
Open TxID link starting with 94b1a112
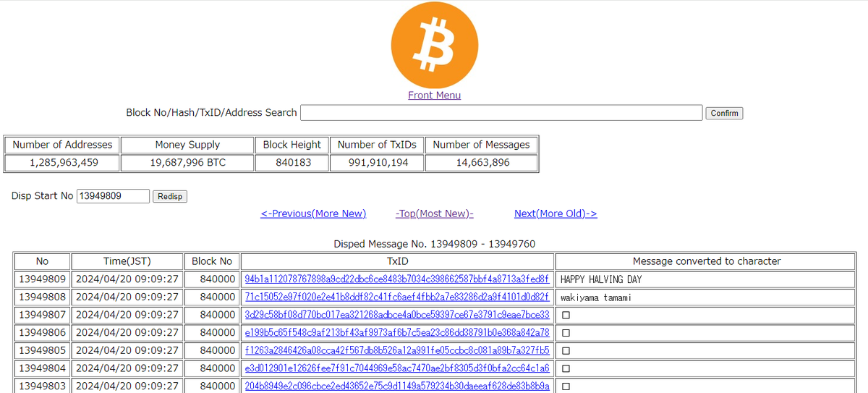pyautogui.click(x=397, y=279)
